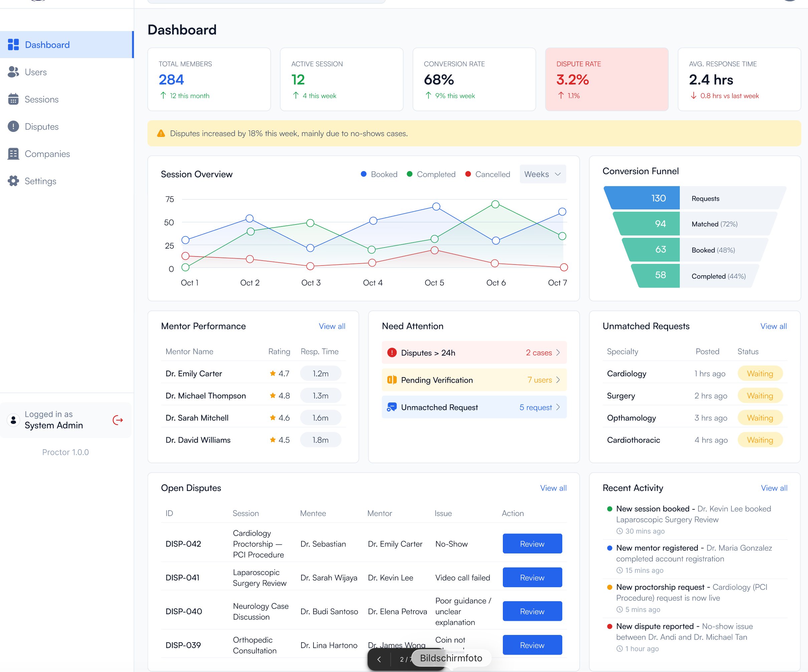
Task: Click the Dispute Rate 3.2% card
Action: [607, 79]
